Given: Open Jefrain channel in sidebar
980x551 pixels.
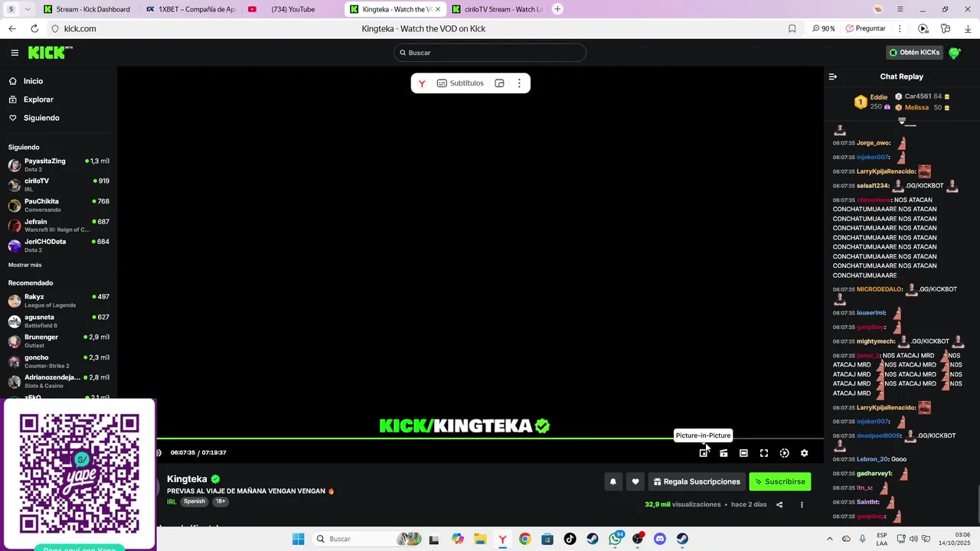Looking at the screenshot, I should [58, 225].
